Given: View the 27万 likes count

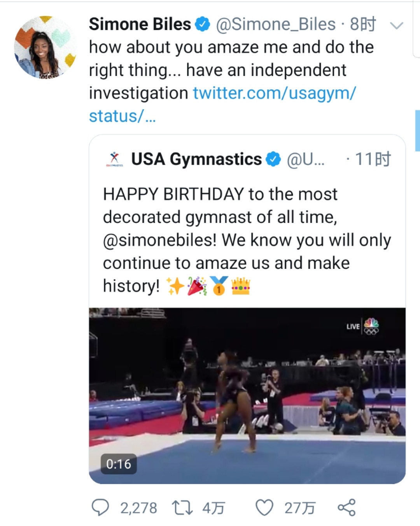Looking at the screenshot, I should click(x=299, y=508).
